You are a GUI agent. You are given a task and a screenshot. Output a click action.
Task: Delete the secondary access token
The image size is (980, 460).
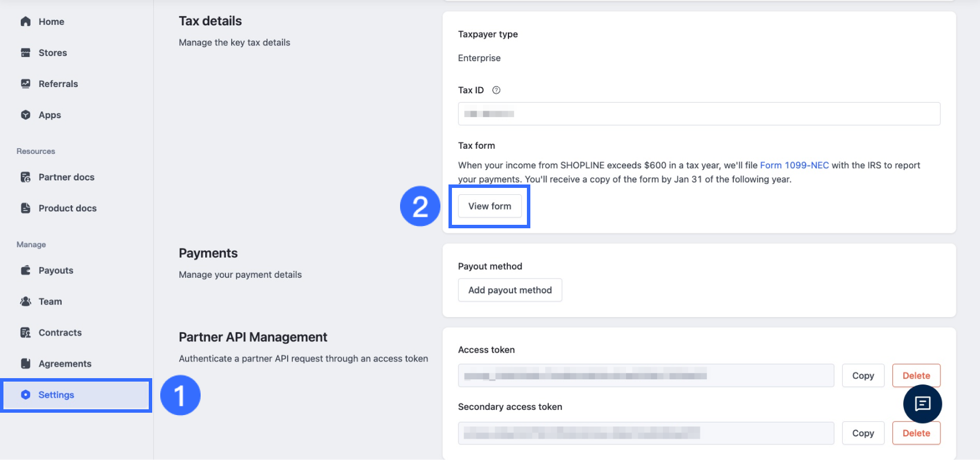[916, 433]
